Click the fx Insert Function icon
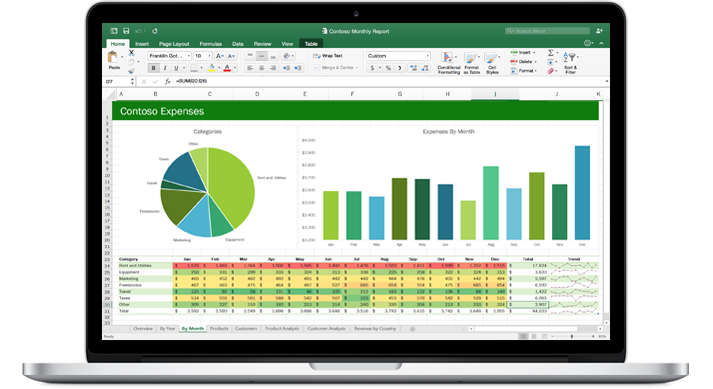Image resolution: width=713 pixels, height=389 pixels. (x=167, y=81)
